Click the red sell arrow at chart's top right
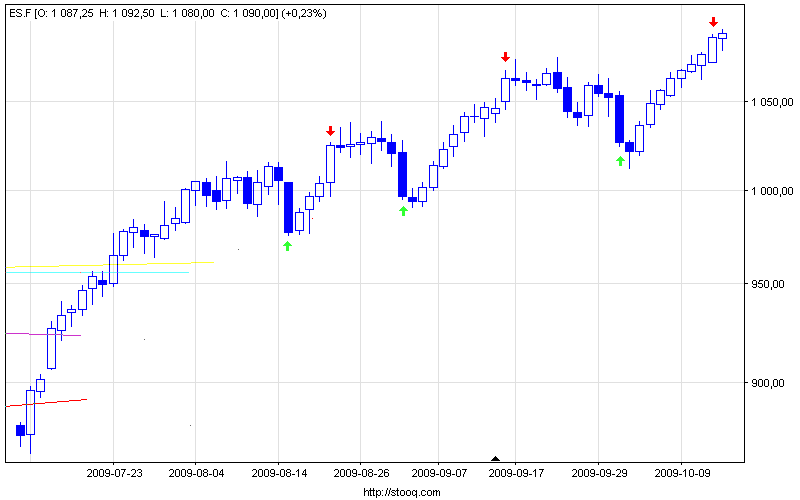 tap(714, 22)
